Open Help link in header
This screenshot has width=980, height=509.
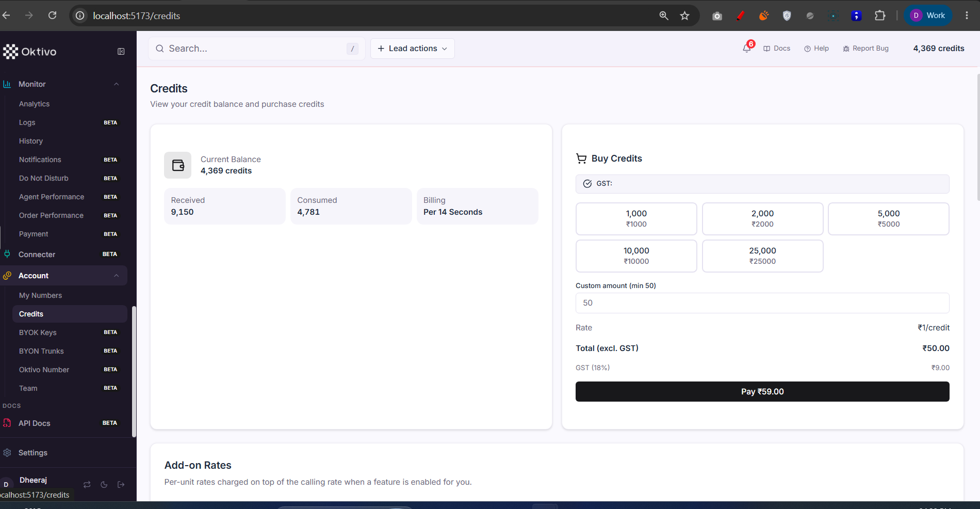[816, 49]
